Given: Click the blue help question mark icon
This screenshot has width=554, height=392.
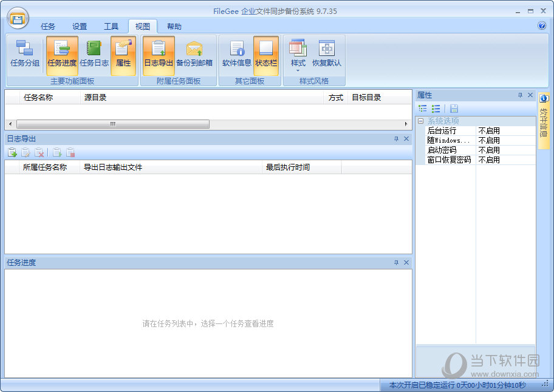Looking at the screenshot, I should [x=542, y=25].
